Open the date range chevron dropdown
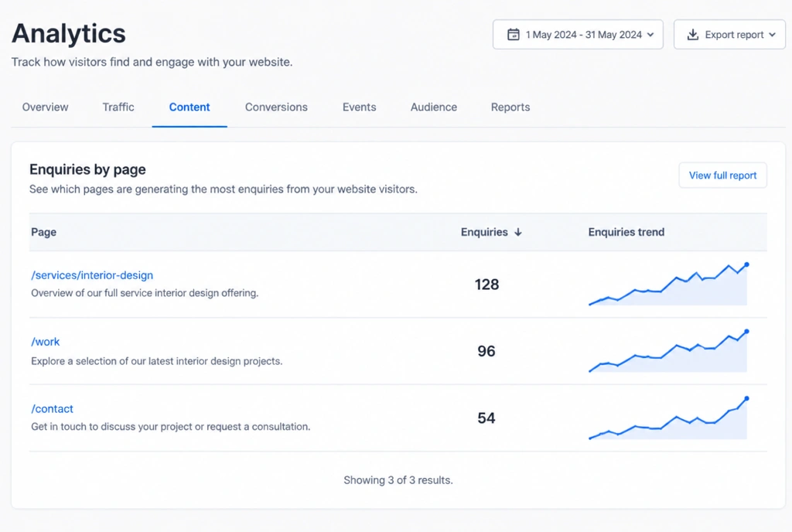Screen dimensions: 792x532 pyautogui.click(x=650, y=35)
